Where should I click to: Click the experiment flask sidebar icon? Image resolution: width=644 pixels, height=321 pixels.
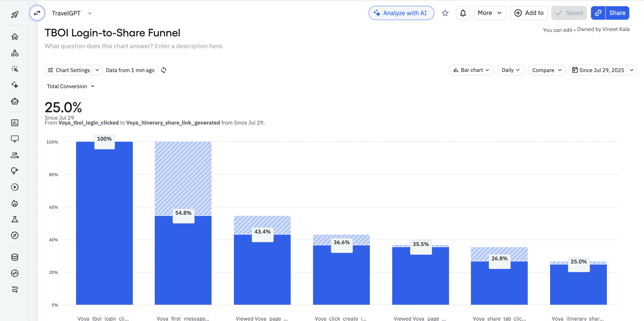15,219
